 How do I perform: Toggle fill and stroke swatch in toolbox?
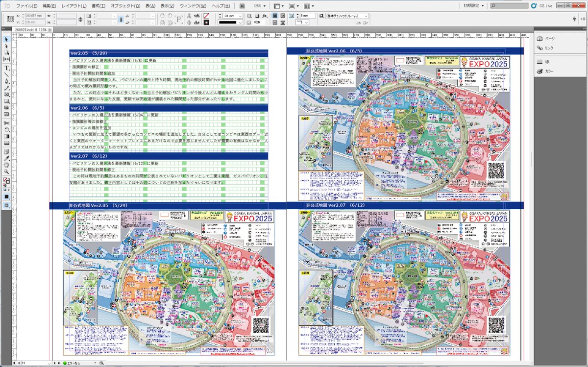point(6,181)
